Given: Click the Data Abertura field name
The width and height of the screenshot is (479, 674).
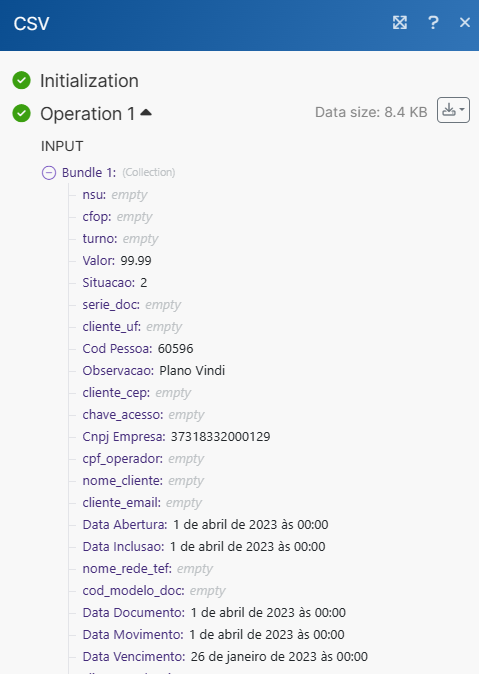Looking at the screenshot, I should coord(125,524).
